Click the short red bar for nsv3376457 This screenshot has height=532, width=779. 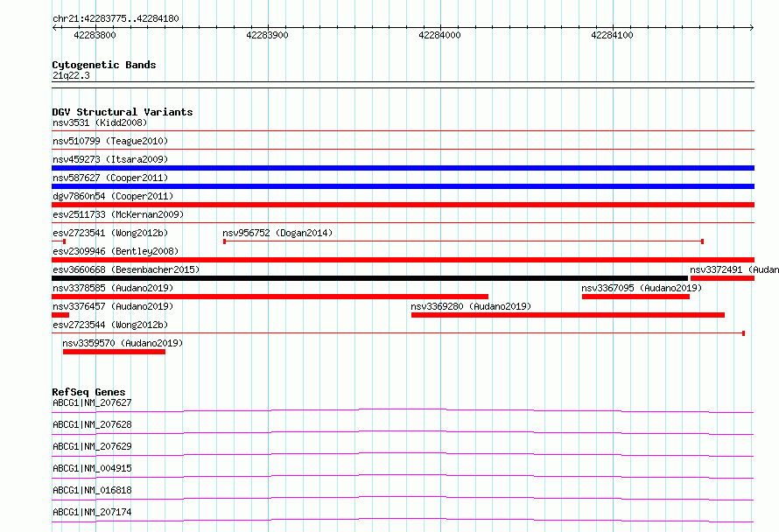pyautogui.click(x=60, y=315)
